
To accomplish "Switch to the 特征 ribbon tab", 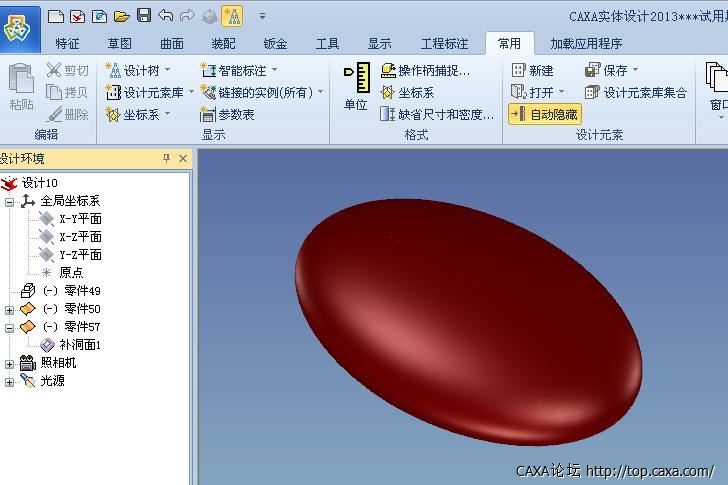I will point(67,44).
